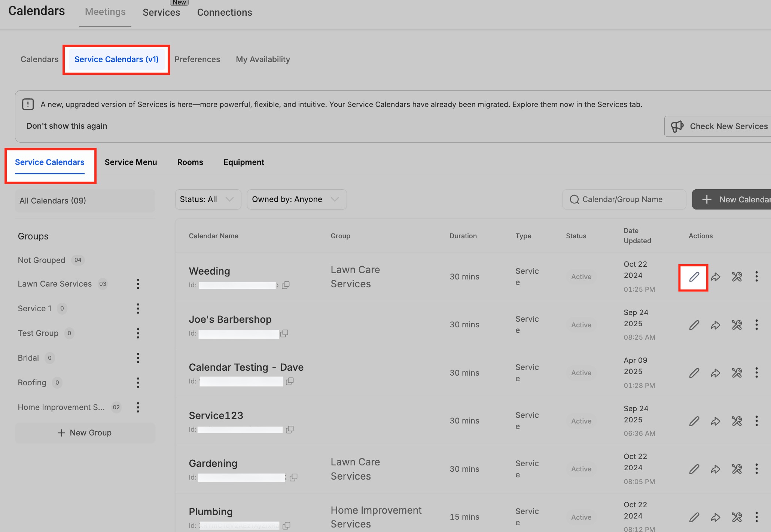Click the edit pencil icon for Weeding
Image resolution: width=771 pixels, height=532 pixels.
(x=694, y=277)
